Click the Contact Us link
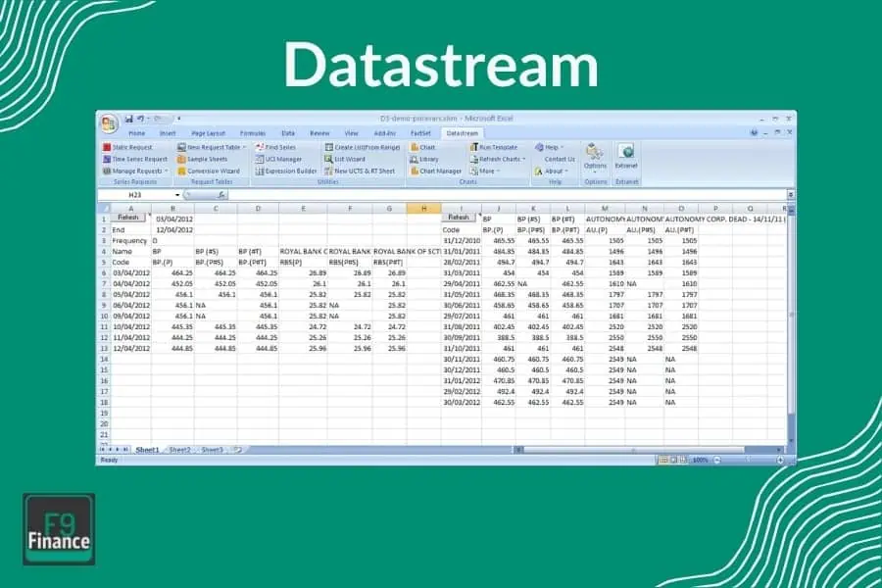The width and height of the screenshot is (882, 588). (x=559, y=159)
